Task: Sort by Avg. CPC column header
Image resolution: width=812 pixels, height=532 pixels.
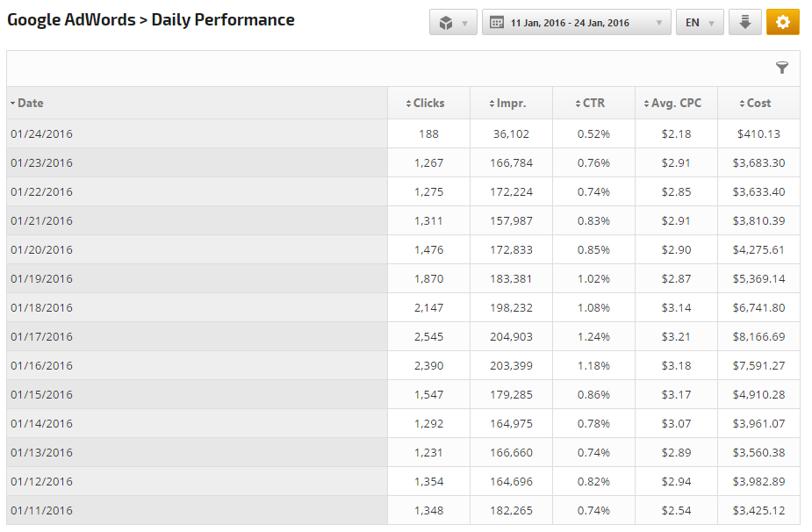Action: pyautogui.click(x=676, y=103)
